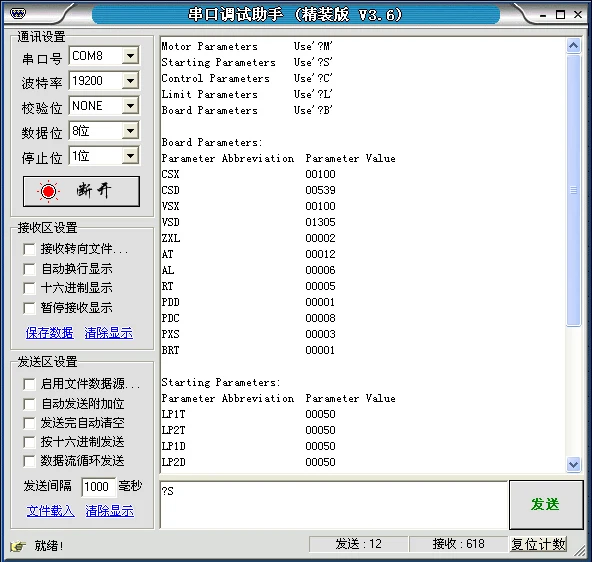The width and height of the screenshot is (592, 562).
Task: Minimize the serial debug assistant window
Action: tap(543, 15)
